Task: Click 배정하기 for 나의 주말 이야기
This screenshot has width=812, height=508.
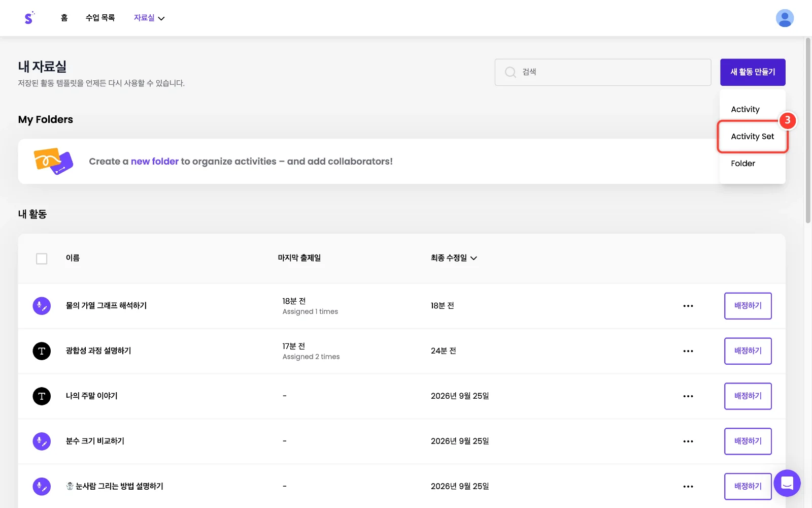Action: [x=748, y=396]
